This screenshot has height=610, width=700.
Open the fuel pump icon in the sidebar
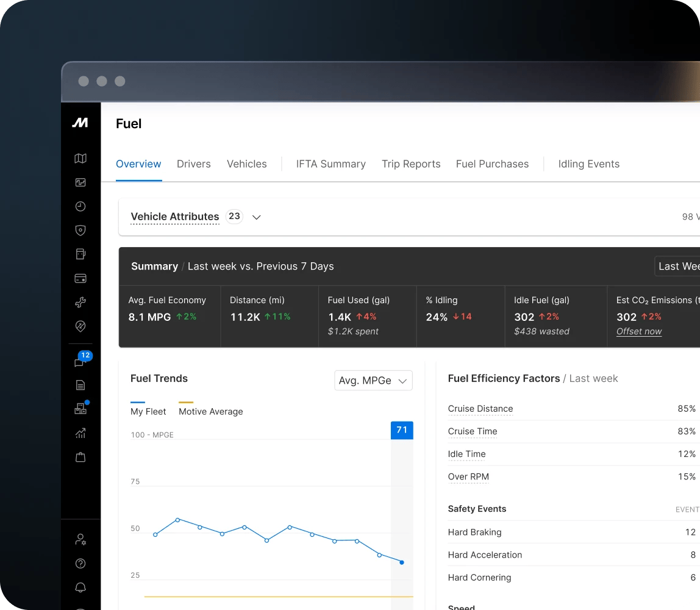point(80,254)
